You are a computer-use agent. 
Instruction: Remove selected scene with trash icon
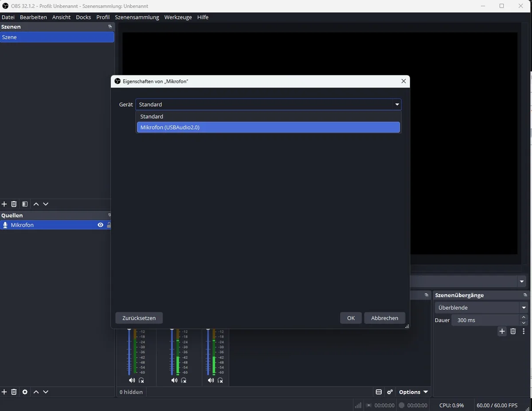(14, 204)
